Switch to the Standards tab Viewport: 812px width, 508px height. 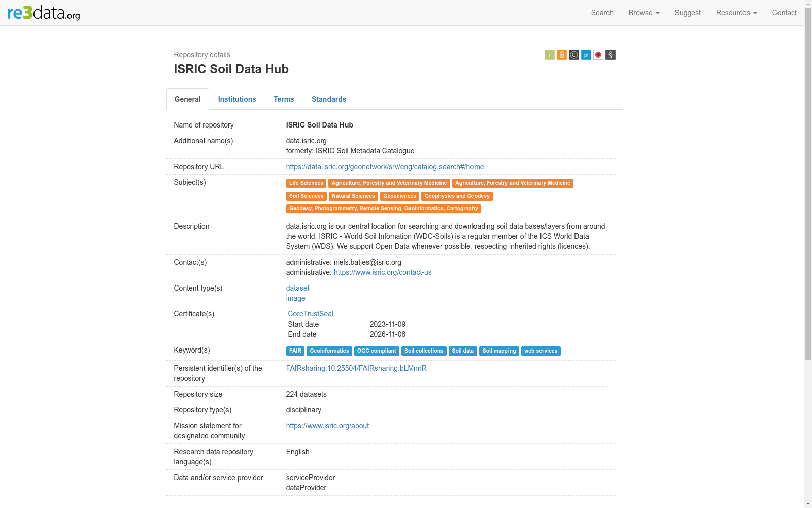point(329,99)
